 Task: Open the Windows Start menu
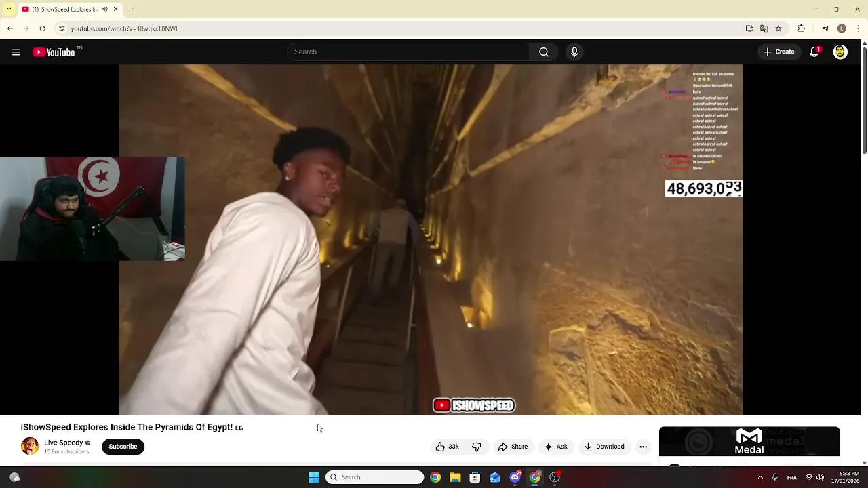pos(314,477)
